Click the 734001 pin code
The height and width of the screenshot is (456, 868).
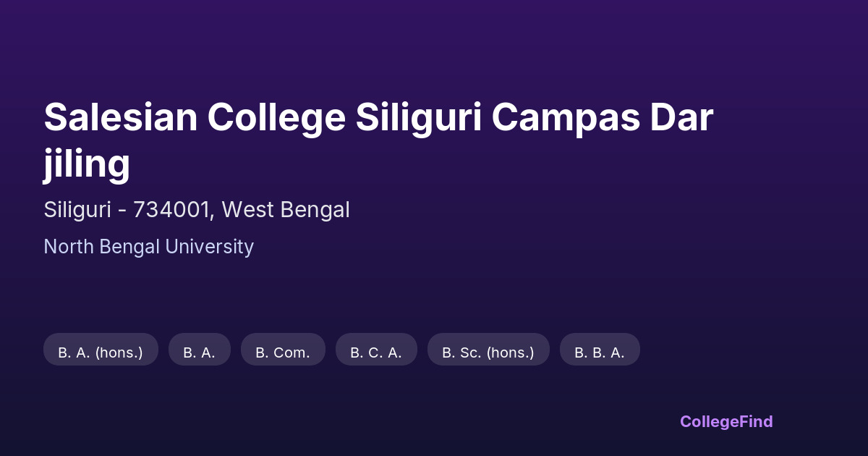click(x=172, y=210)
